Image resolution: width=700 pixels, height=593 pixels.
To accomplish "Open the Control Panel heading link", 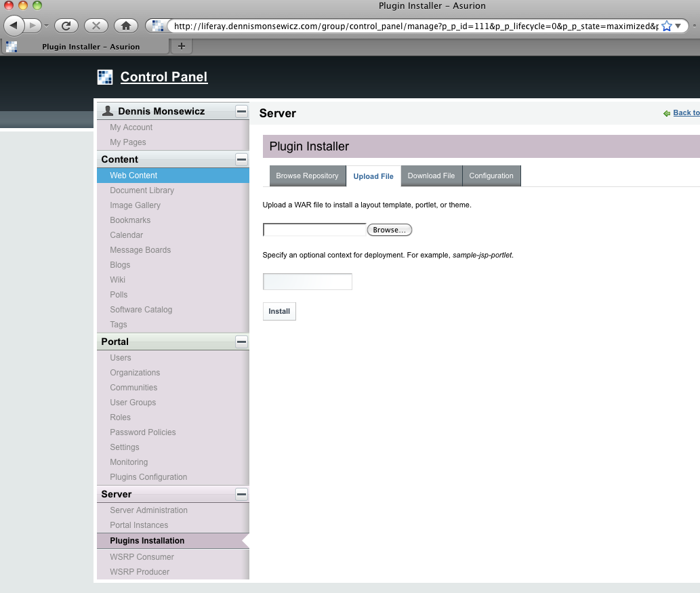I will [x=164, y=77].
